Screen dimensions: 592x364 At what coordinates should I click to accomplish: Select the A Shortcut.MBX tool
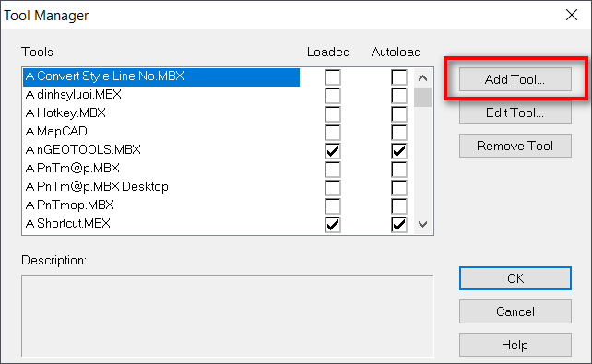[161, 224]
